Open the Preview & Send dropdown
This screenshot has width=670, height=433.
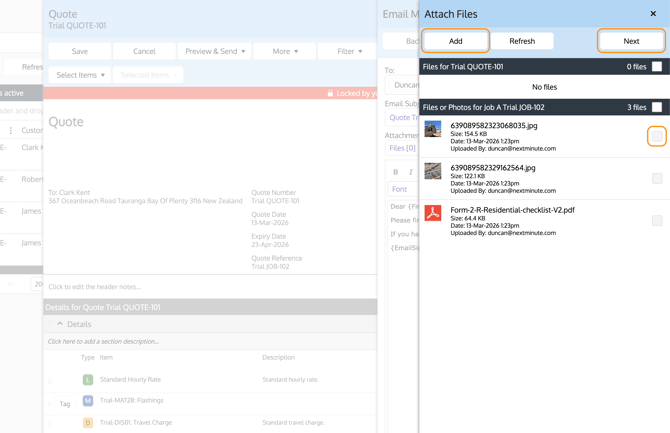[215, 51]
